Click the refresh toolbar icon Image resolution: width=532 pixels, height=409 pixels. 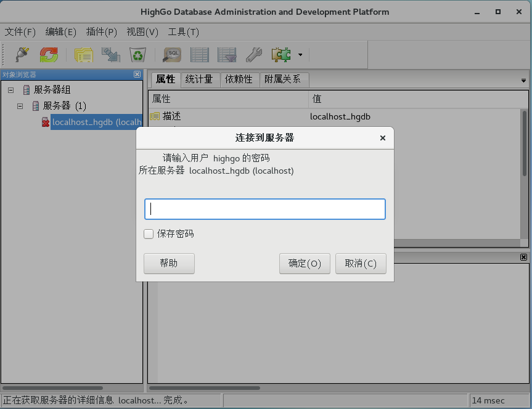pyautogui.click(x=48, y=55)
